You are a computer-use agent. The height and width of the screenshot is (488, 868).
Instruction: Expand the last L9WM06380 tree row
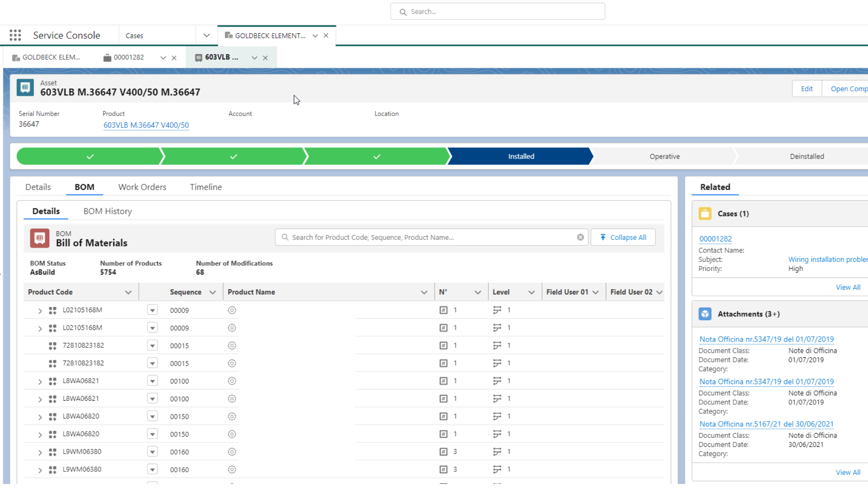[x=40, y=470]
